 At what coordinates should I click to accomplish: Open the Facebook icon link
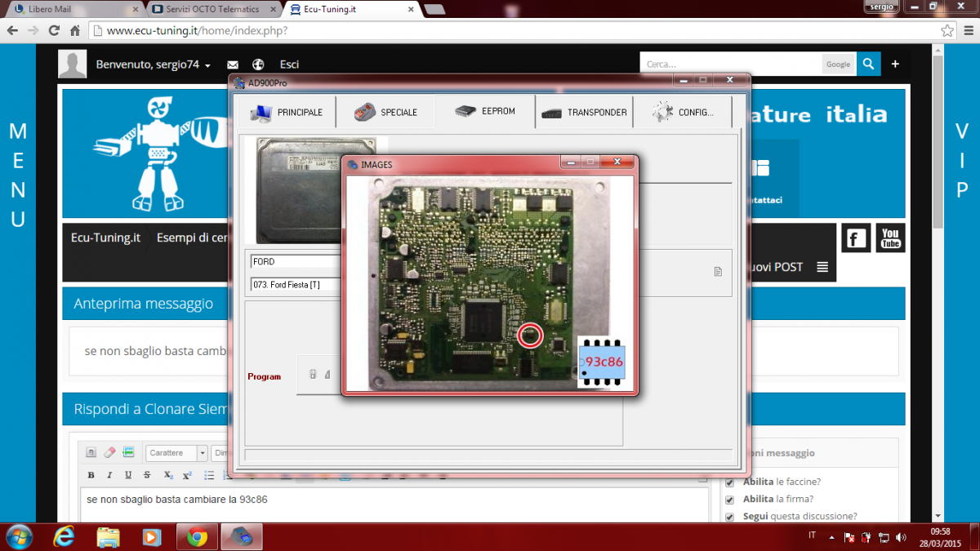click(856, 238)
